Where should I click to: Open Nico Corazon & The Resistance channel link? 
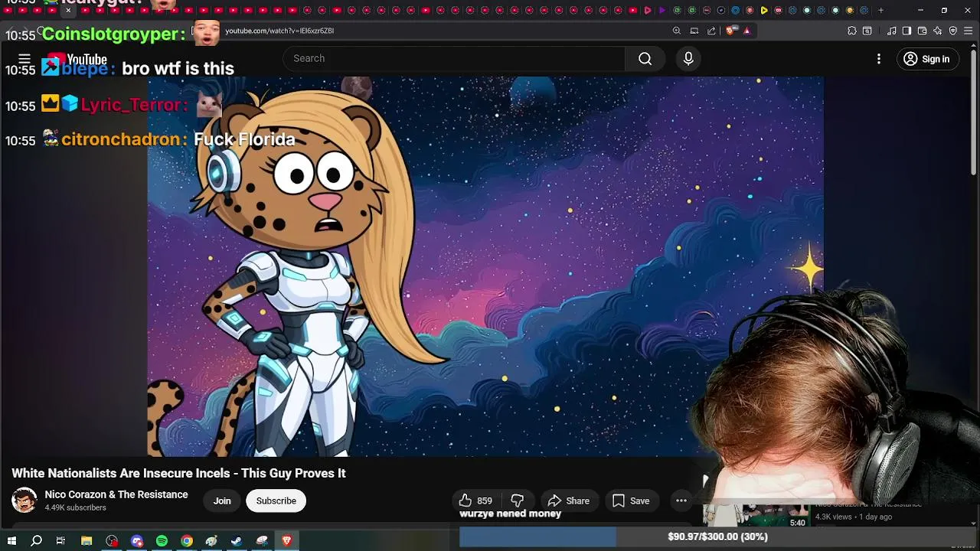116,494
